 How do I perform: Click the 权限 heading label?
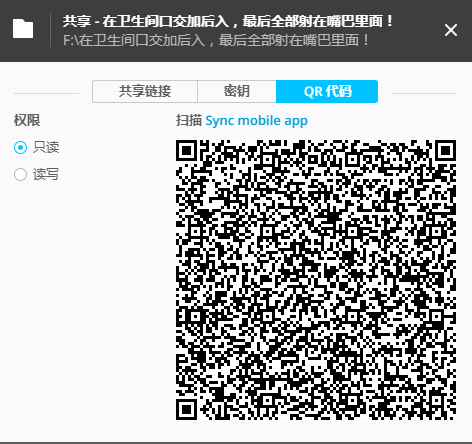click(x=27, y=120)
